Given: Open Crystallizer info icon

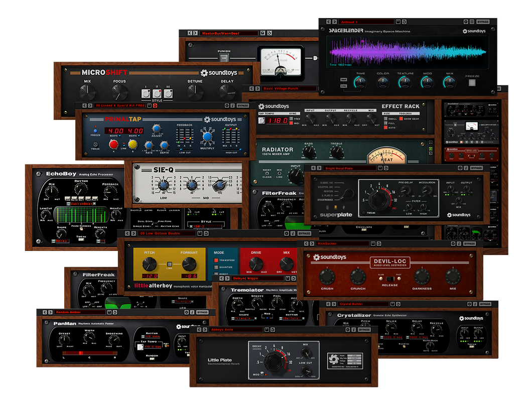Looking at the screenshot, I should pyautogui.click(x=475, y=304).
